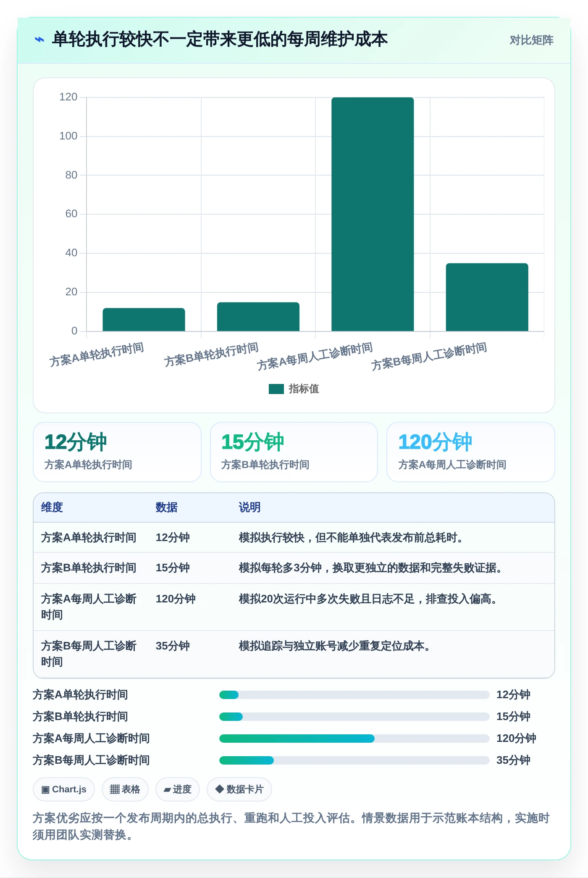Click the 表格 tag chip
The width and height of the screenshot is (588, 878).
[125, 789]
